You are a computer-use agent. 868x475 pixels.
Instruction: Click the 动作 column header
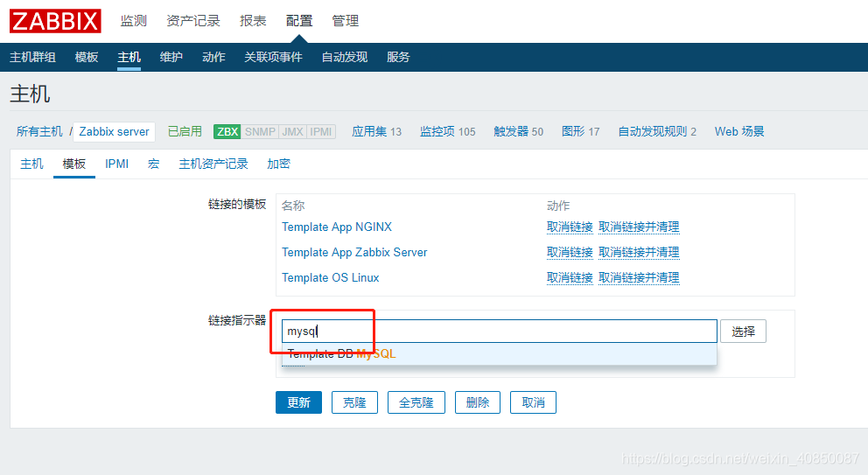(x=558, y=206)
